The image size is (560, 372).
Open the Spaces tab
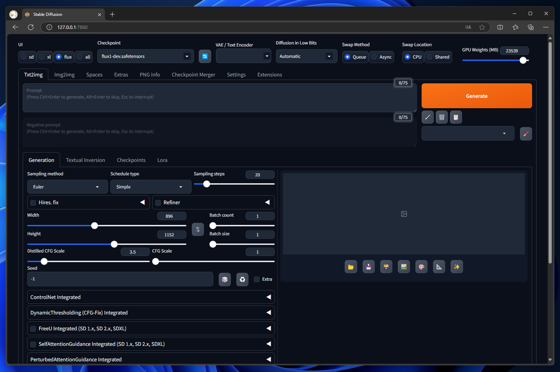click(x=94, y=75)
